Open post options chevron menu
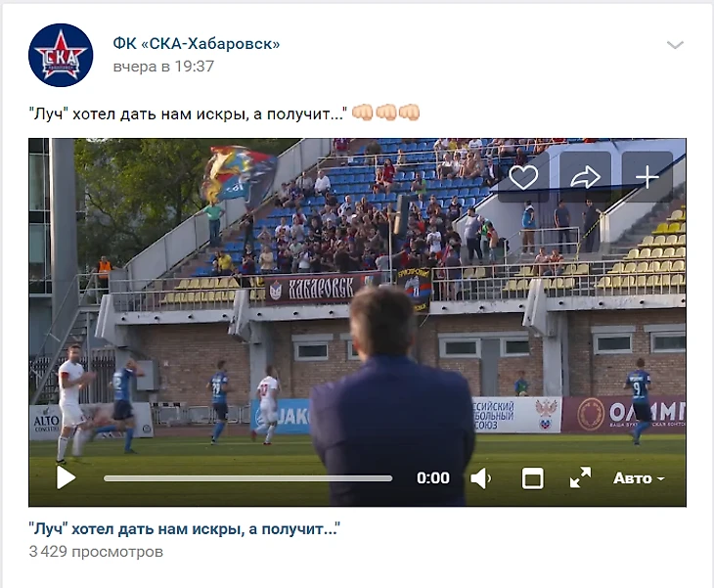This screenshot has height=588, width=714. (675, 45)
